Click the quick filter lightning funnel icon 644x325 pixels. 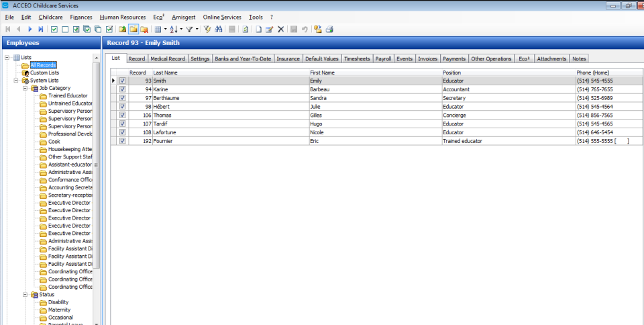[x=207, y=29]
